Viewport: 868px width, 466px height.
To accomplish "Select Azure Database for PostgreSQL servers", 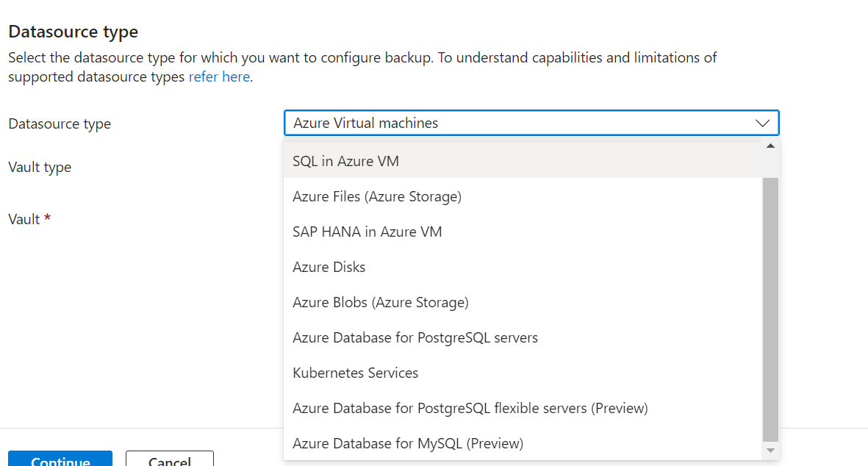I will click(x=415, y=337).
